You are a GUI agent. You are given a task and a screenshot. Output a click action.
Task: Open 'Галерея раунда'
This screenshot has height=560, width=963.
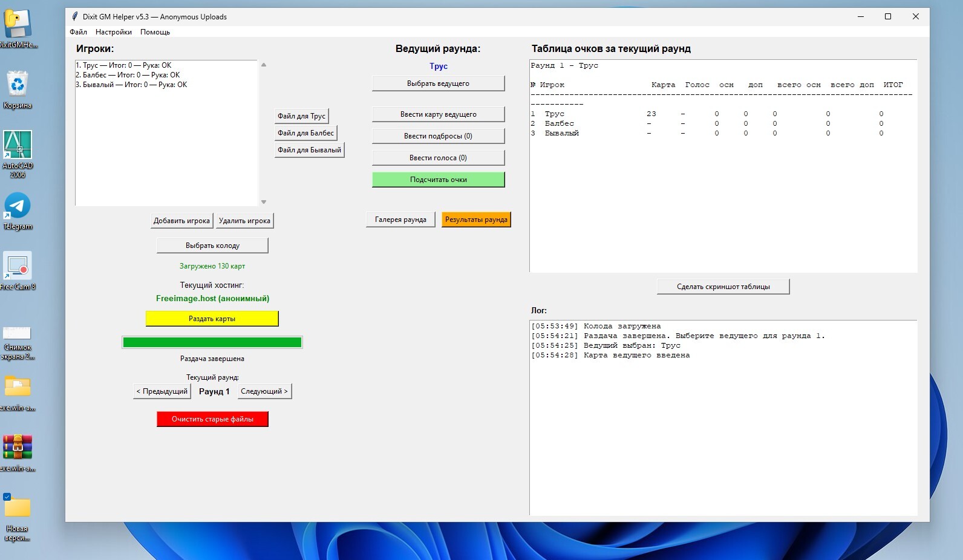400,220
